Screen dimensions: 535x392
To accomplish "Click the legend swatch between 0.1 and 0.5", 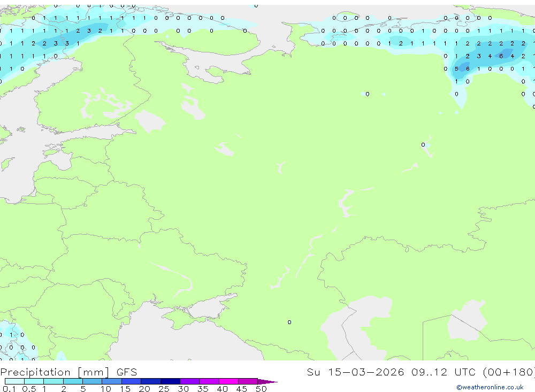I will click(x=14, y=381).
